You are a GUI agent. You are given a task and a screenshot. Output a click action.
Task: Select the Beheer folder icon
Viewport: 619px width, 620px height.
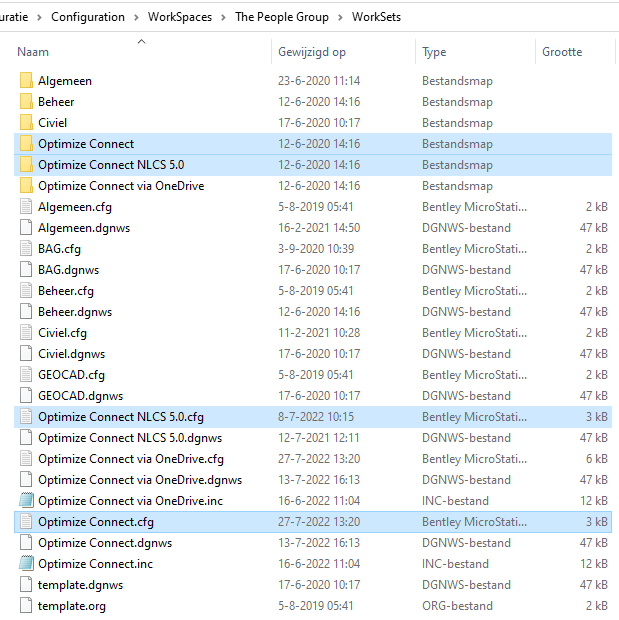pyautogui.click(x=26, y=102)
